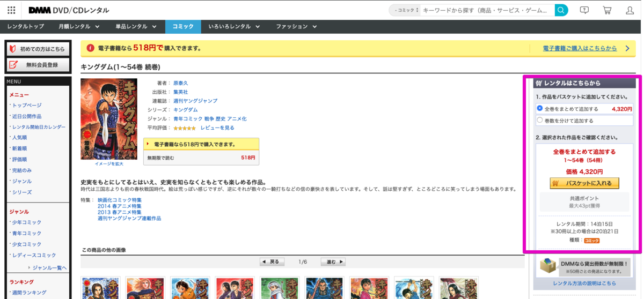The height and width of the screenshot is (299, 644).
Task: Click イメージを拡大 link under cover
Action: click(109, 164)
